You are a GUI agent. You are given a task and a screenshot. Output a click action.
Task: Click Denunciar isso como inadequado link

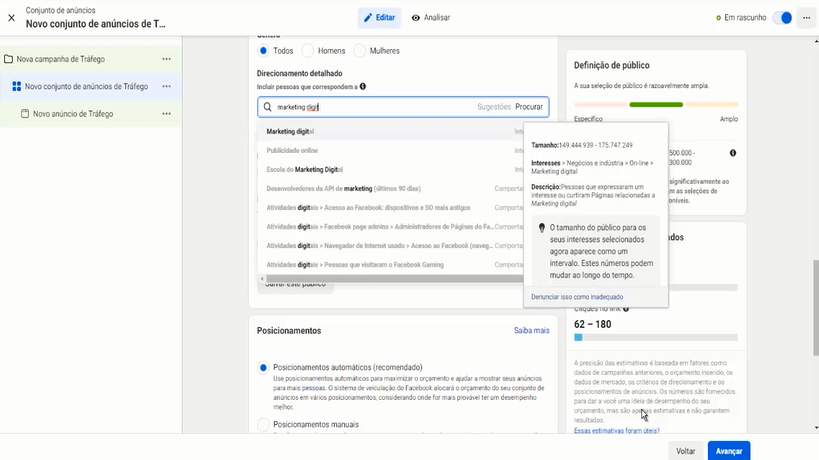577,297
